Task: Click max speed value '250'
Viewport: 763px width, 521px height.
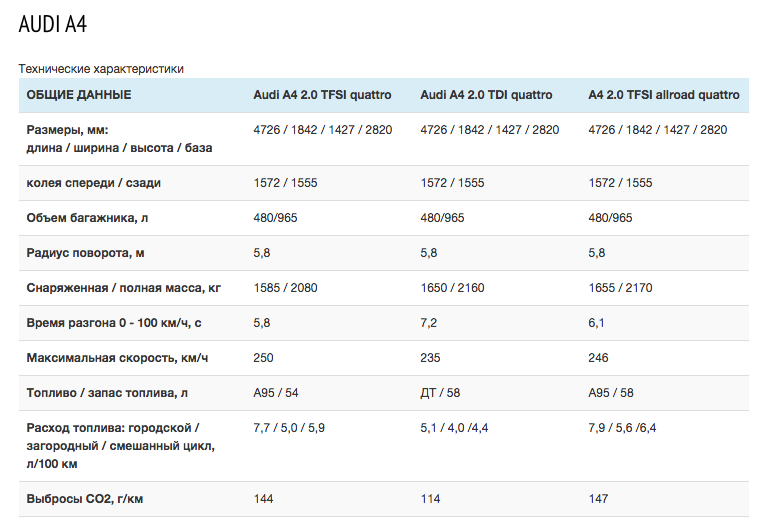Action: pyautogui.click(x=263, y=358)
